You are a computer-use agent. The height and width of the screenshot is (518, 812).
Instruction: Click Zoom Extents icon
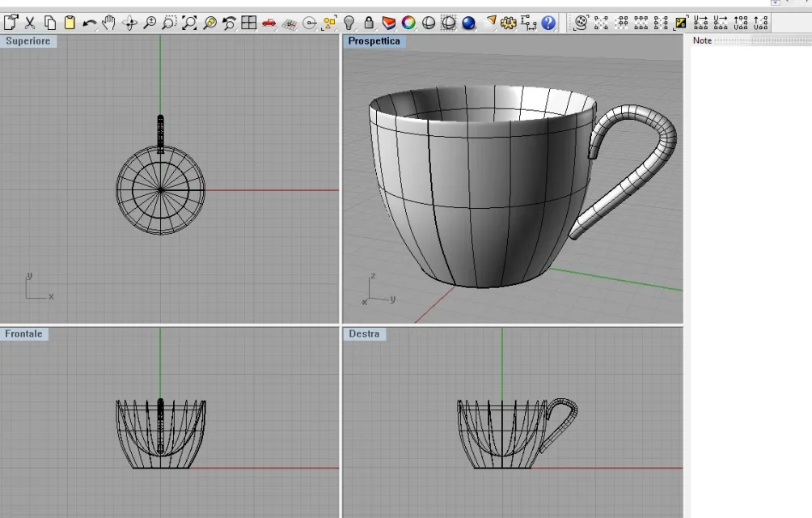(x=189, y=23)
